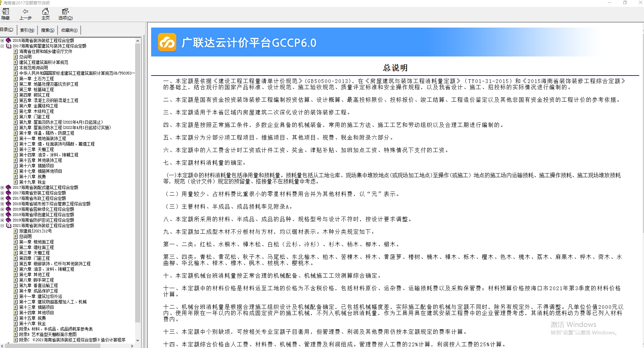Open 第十一章 建筑垃圾外运 topic
Viewport: 644px width, 348px height.
[41, 296]
